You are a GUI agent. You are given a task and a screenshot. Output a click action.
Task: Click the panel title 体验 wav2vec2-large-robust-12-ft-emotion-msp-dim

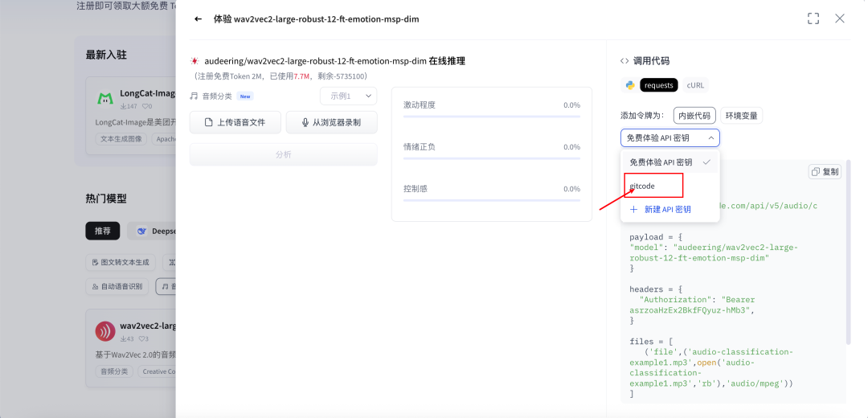click(x=316, y=18)
